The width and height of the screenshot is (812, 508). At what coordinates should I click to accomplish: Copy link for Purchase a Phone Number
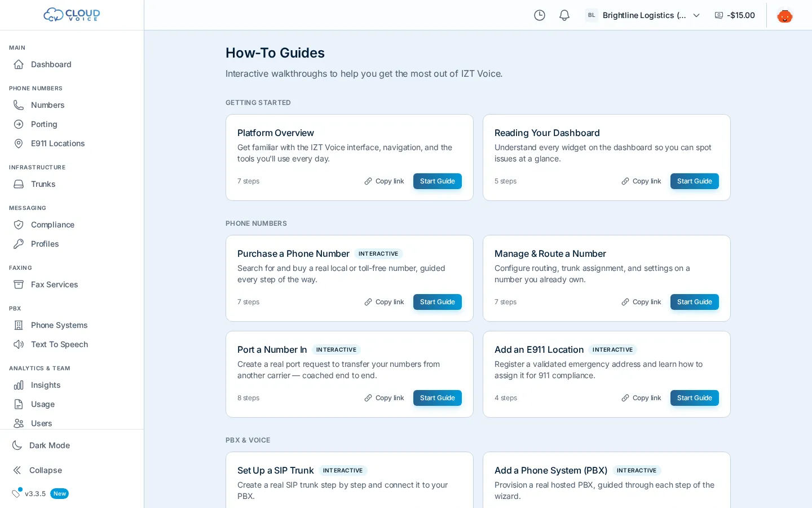[x=385, y=302]
